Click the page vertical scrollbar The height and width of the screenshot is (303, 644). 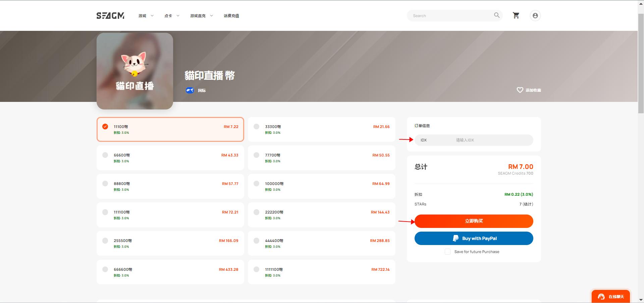(641, 64)
